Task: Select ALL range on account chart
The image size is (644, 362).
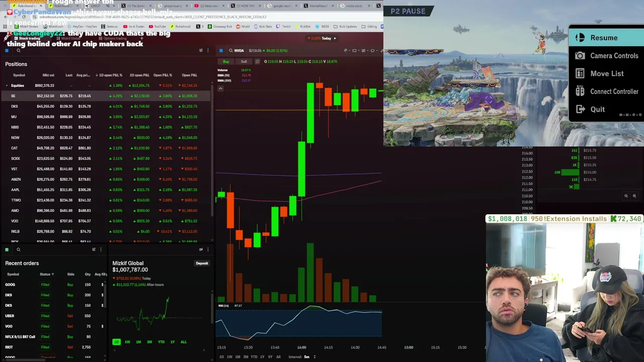Action: tap(184, 342)
